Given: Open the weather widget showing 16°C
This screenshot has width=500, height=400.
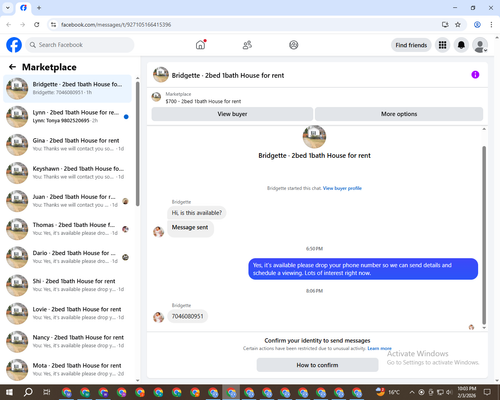Looking at the screenshot, I should [x=387, y=392].
